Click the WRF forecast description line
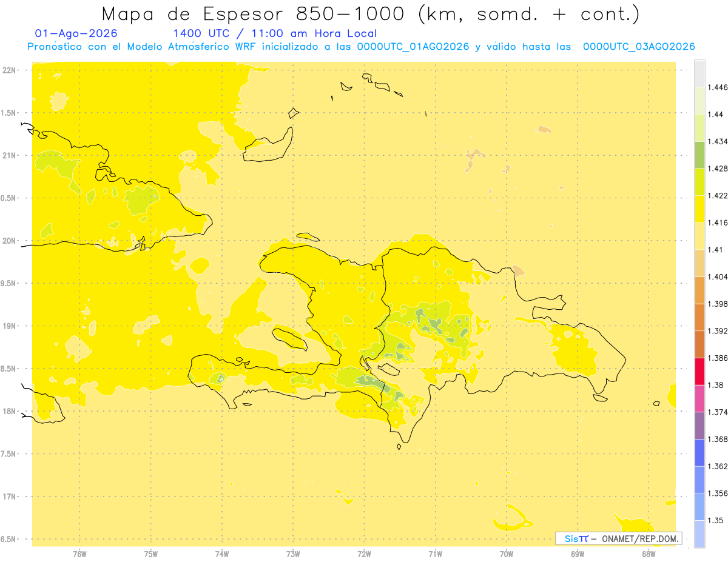 [362, 47]
